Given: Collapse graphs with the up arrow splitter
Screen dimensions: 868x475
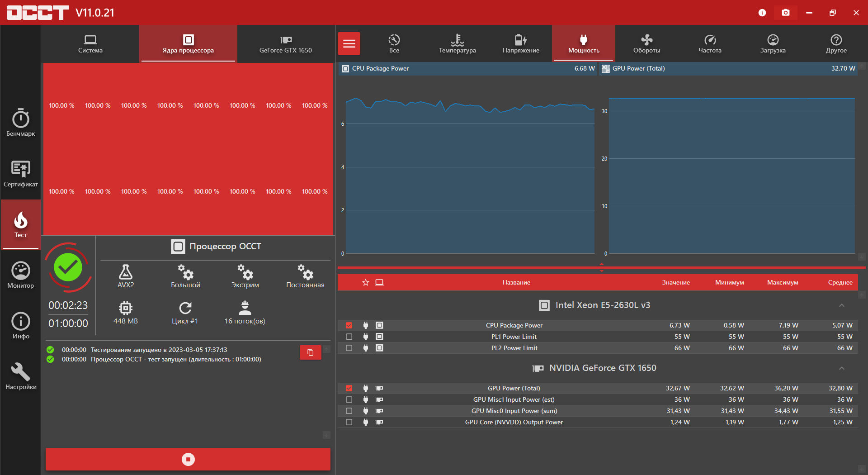Looking at the screenshot, I should [x=601, y=264].
